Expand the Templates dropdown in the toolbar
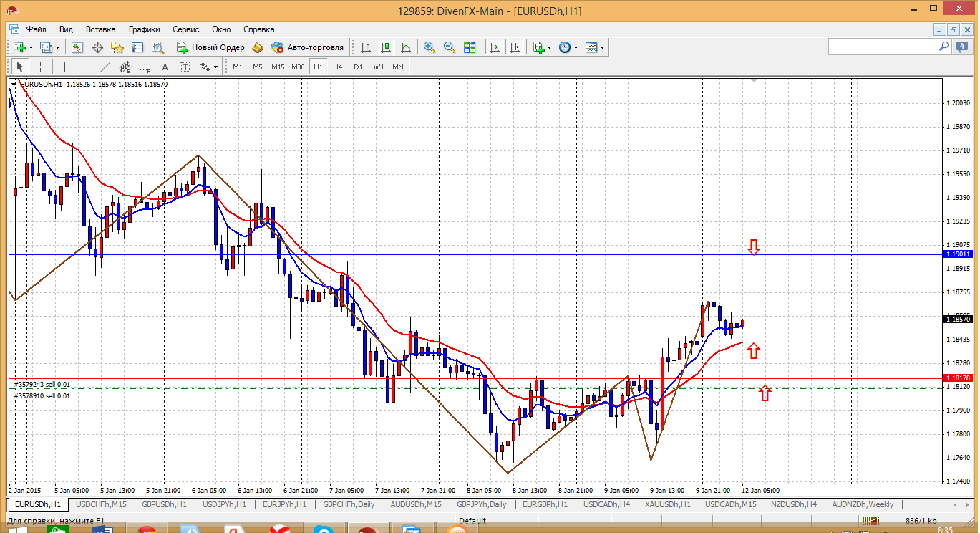 (602, 47)
